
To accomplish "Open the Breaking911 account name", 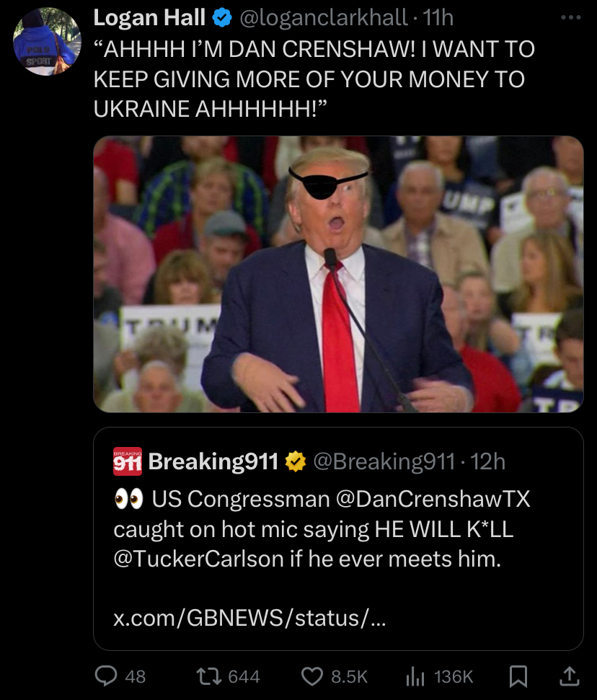I will (x=213, y=461).
